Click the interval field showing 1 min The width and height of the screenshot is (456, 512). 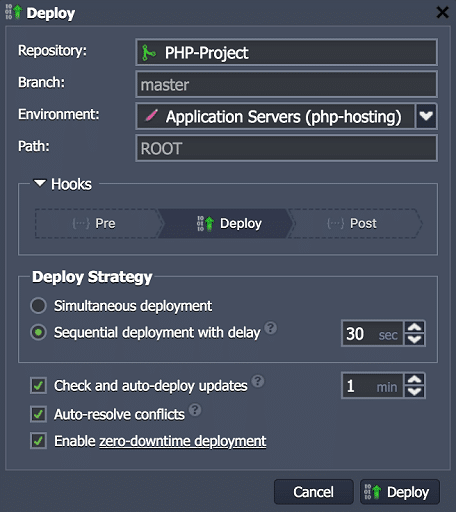[x=373, y=386]
